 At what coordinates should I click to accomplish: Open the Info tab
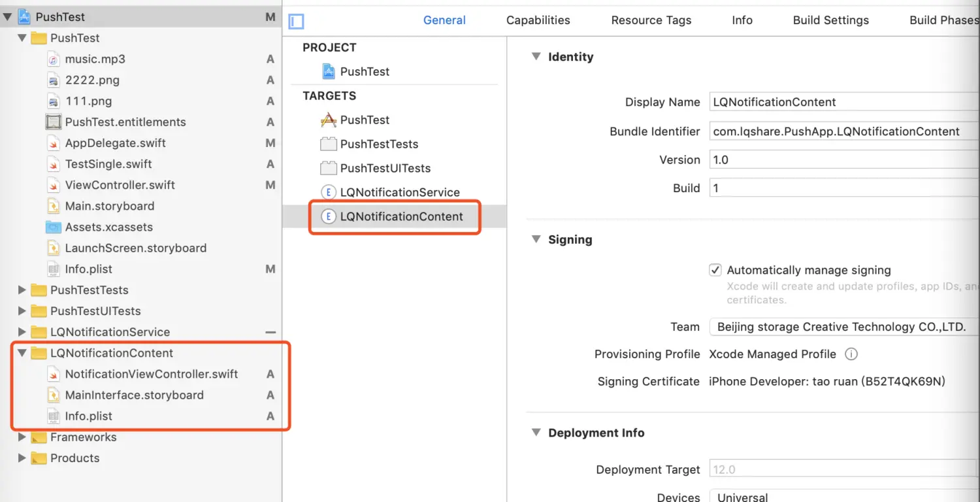[742, 20]
